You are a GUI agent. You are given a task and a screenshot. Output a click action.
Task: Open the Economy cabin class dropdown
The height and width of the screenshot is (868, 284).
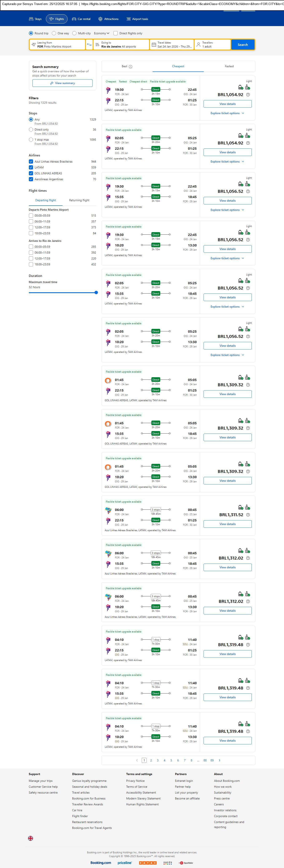[101, 33]
